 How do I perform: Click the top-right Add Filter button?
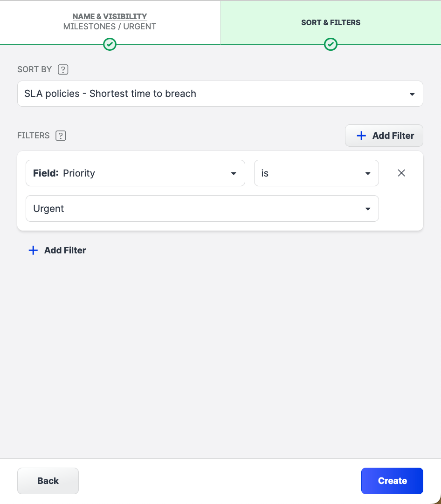click(x=384, y=136)
